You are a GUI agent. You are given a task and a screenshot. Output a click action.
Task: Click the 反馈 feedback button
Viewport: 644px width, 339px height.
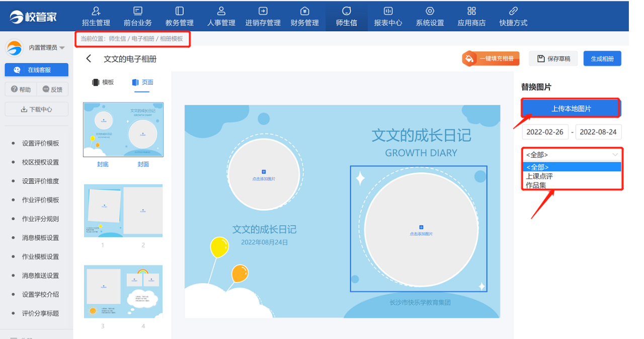pyautogui.click(x=53, y=89)
